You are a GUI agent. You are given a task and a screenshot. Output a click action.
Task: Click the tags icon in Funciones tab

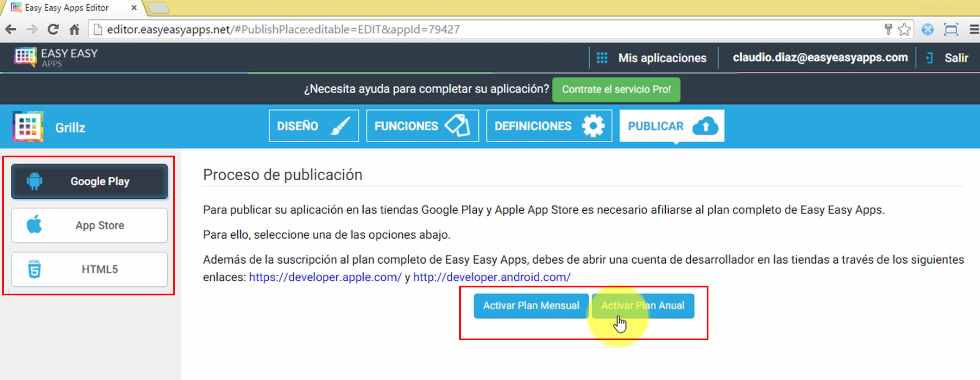click(457, 126)
